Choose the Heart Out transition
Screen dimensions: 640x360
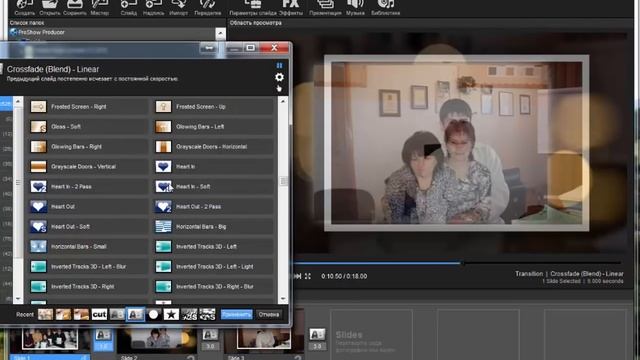pyautogui.click(x=88, y=207)
